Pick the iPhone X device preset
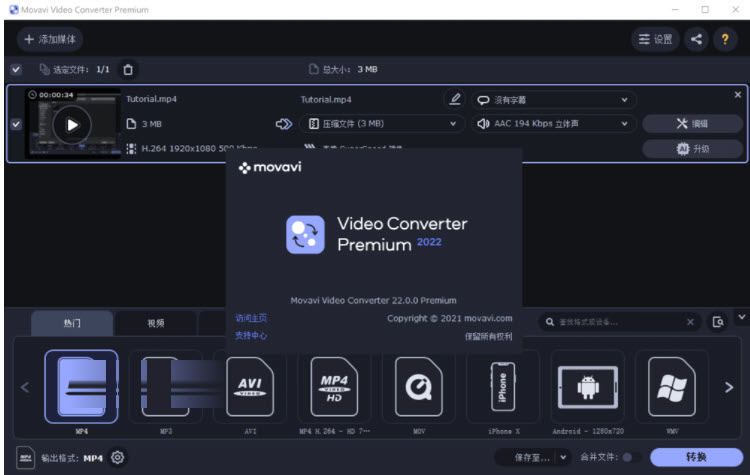The width and height of the screenshot is (750, 475). click(x=502, y=385)
